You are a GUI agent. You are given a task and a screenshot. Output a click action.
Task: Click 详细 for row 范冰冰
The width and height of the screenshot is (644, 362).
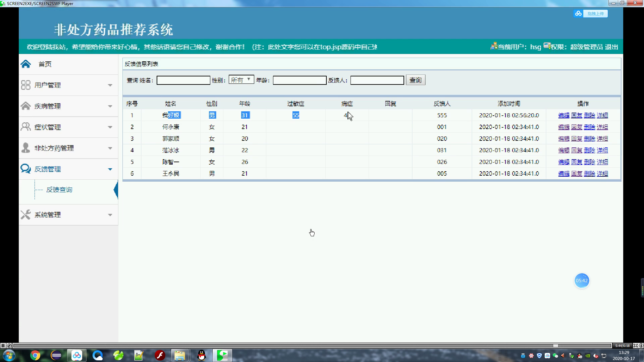tap(602, 150)
